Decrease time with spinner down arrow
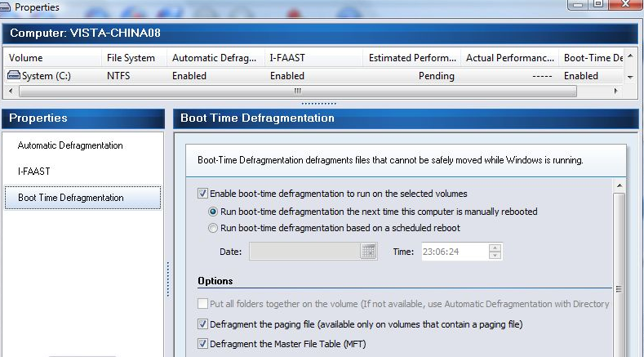The height and width of the screenshot is (357, 644). tap(495, 256)
